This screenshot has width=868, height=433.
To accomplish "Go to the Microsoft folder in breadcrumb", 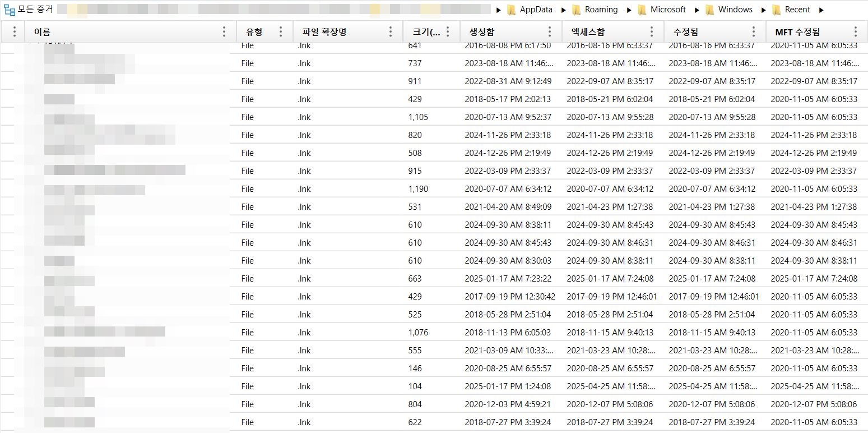I will (x=661, y=10).
